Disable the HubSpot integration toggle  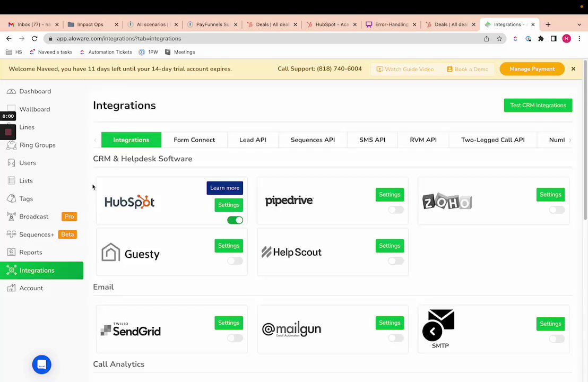pyautogui.click(x=235, y=220)
